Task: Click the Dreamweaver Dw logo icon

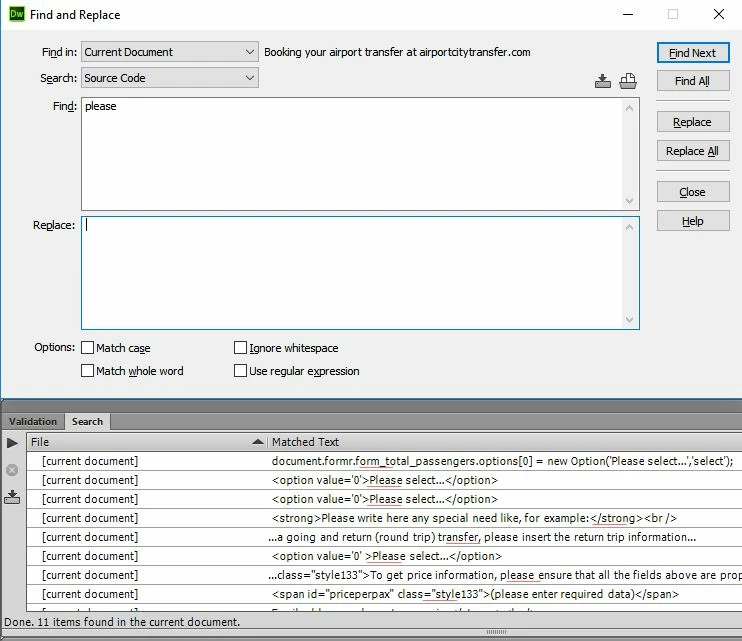Action: 17,14
